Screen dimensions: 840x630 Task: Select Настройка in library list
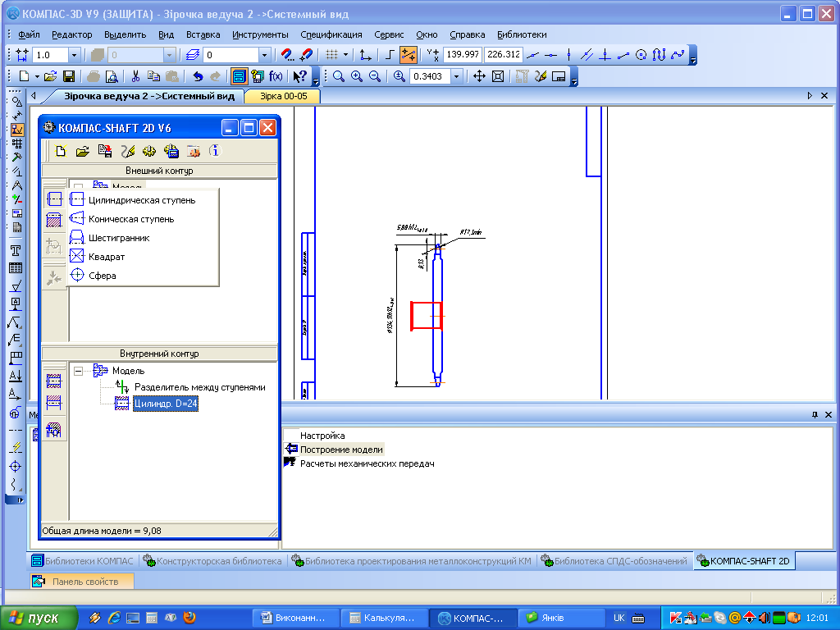pyautogui.click(x=322, y=436)
